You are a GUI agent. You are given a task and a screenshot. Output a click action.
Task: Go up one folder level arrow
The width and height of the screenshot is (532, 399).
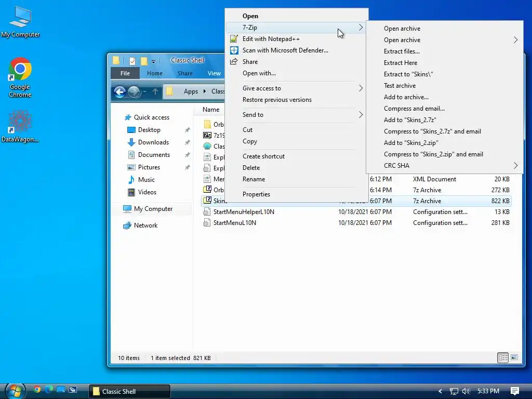pyautogui.click(x=155, y=91)
